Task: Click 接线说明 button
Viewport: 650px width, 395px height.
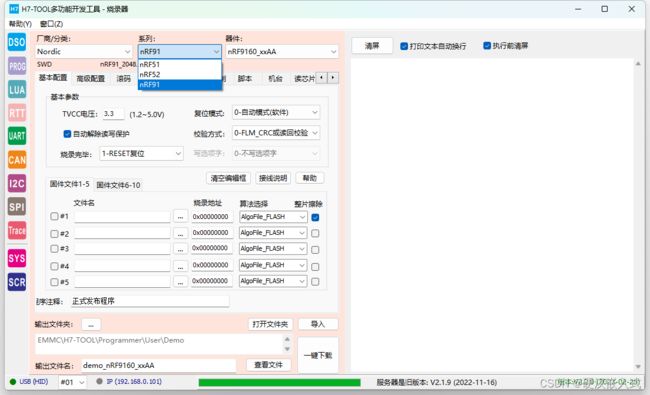Action: click(273, 178)
